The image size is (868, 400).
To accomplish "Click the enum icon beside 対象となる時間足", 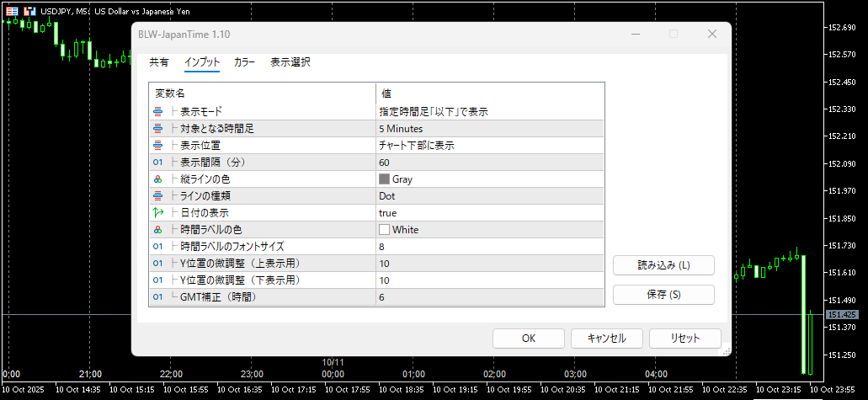I will [x=157, y=128].
